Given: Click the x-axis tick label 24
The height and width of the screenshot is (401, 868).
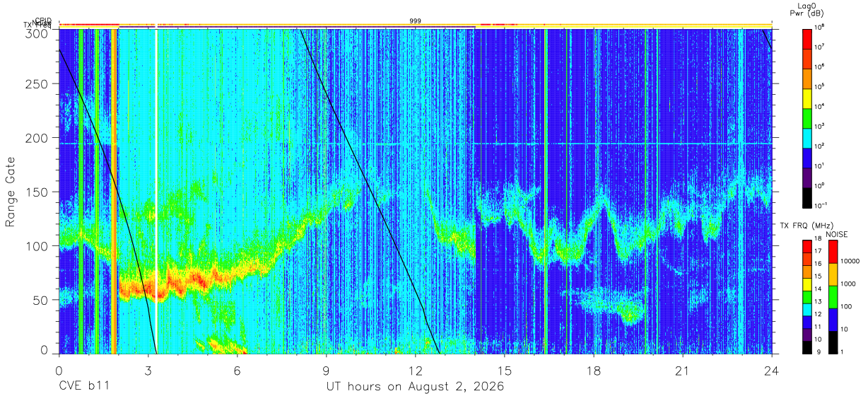Looking at the screenshot, I should point(771,371).
